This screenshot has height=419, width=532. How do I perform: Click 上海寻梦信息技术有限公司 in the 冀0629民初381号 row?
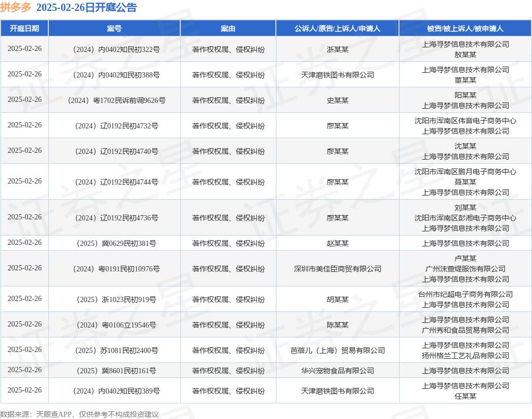[x=465, y=243]
